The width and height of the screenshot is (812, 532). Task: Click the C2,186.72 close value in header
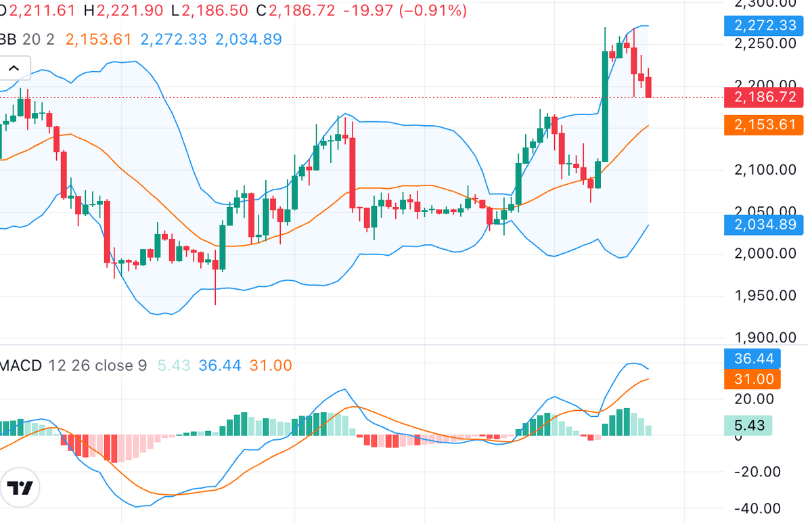[x=301, y=10]
